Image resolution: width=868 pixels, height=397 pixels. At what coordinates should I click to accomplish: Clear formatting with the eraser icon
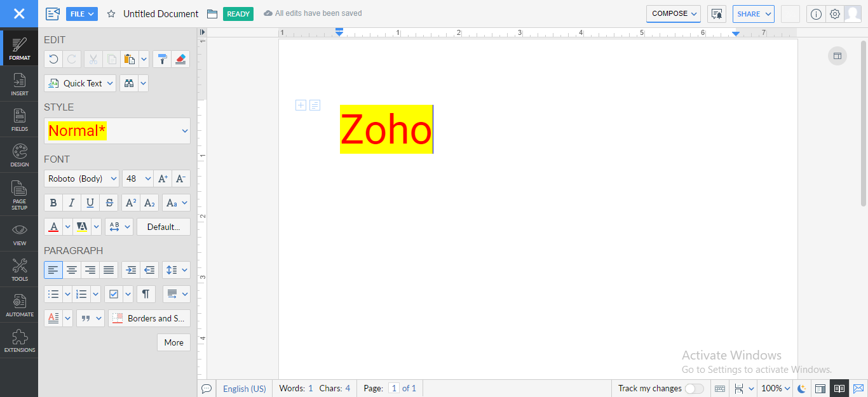click(180, 59)
